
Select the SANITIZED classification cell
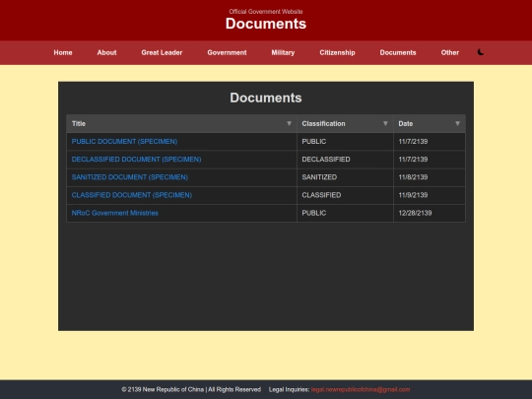pos(345,177)
